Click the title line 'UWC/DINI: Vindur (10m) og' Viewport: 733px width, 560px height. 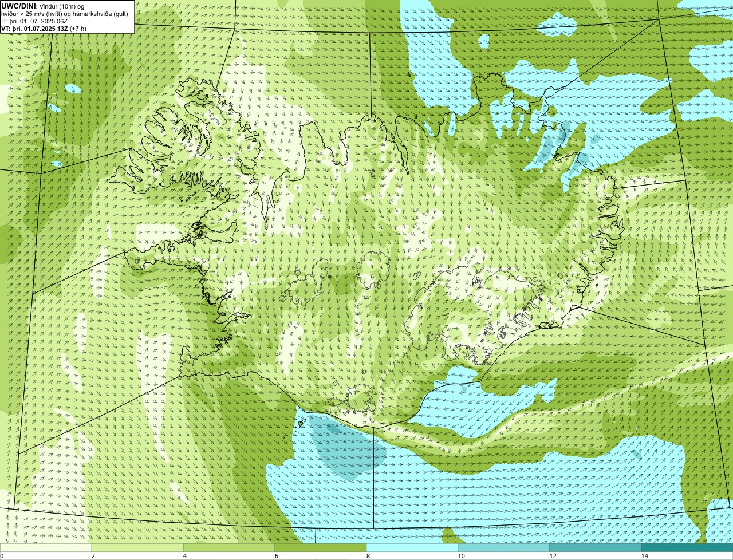[43, 6]
